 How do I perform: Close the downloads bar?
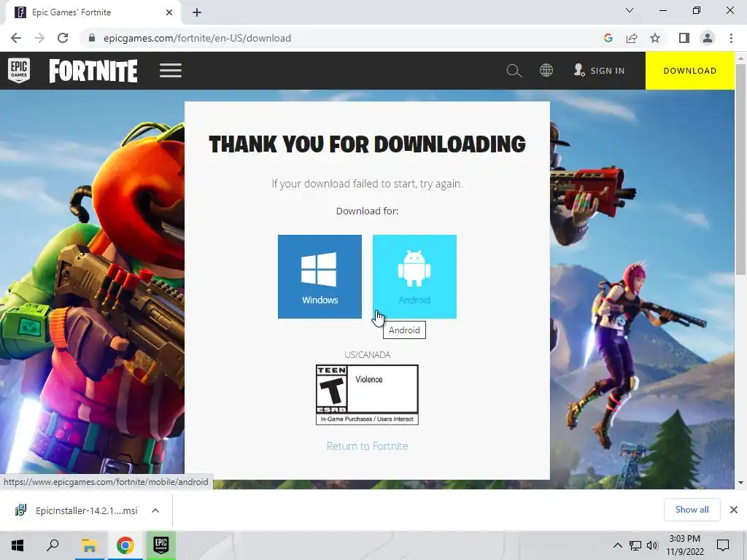pyautogui.click(x=734, y=510)
